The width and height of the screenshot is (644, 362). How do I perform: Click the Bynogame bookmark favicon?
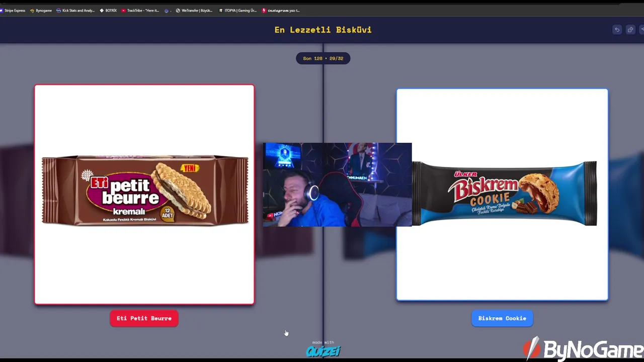(33, 11)
